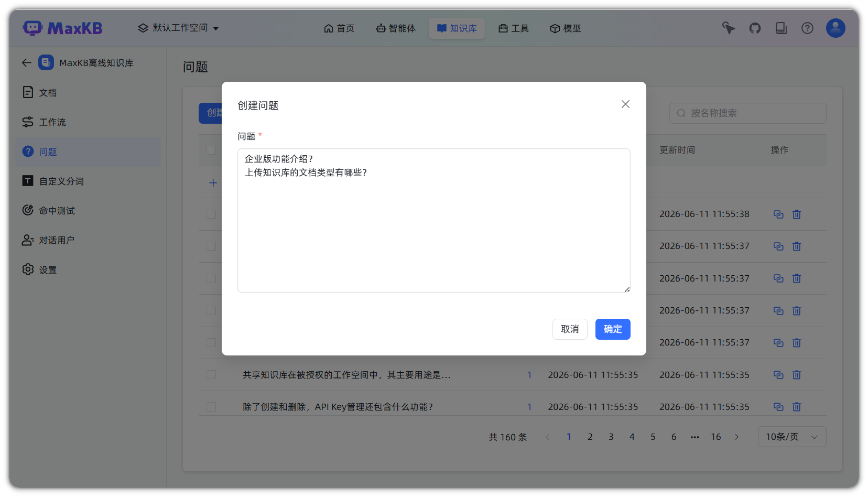Click the user avatar icon
Image resolution: width=868 pixels, height=497 pixels.
click(x=836, y=28)
